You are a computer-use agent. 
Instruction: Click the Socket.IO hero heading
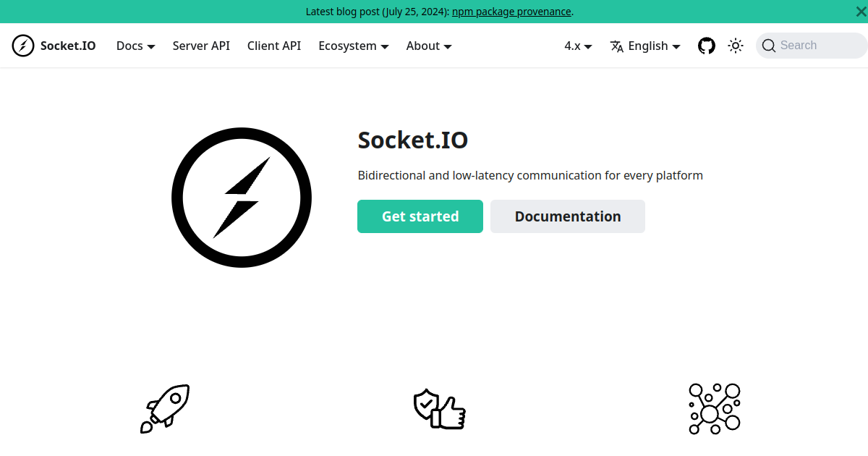[413, 140]
